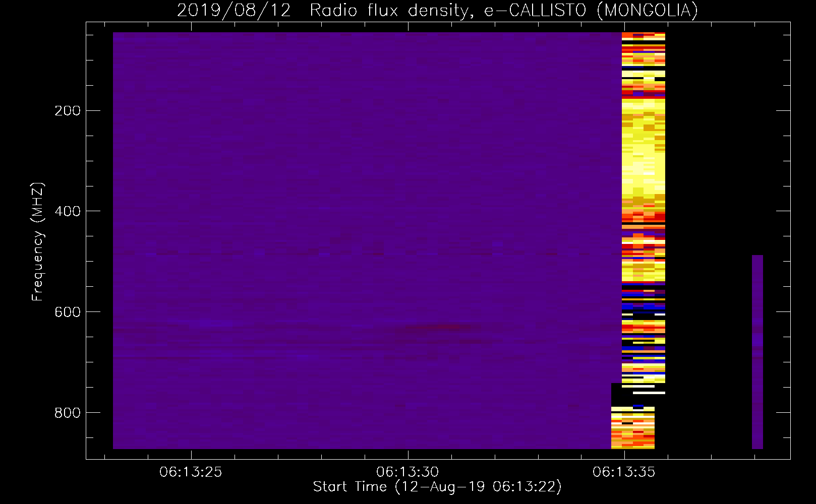Click the '600' frequency tick label
The height and width of the screenshot is (504, 816).
pos(68,312)
